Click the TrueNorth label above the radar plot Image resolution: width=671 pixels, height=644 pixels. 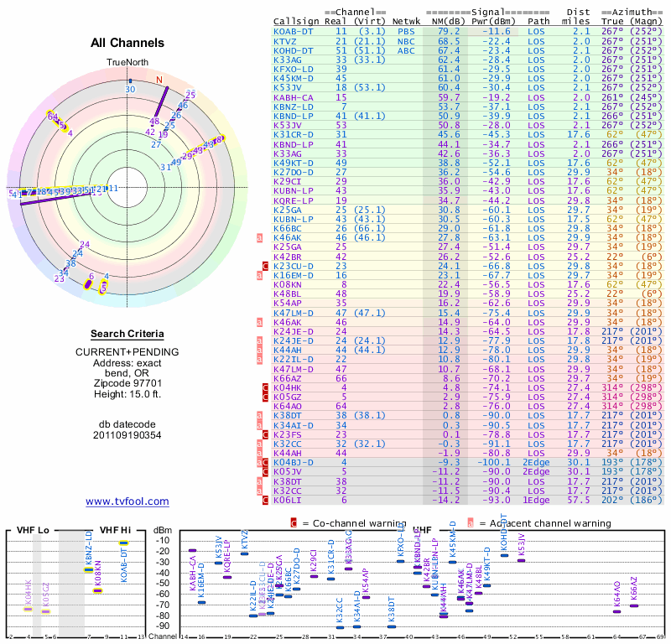[x=127, y=63]
